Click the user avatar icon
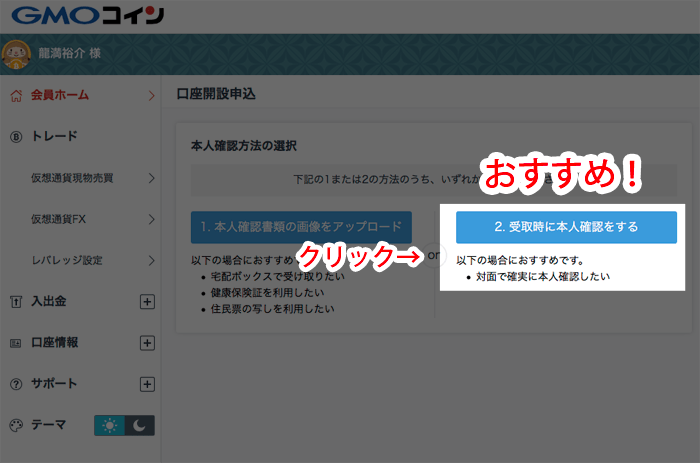The width and height of the screenshot is (700, 463). 16,53
